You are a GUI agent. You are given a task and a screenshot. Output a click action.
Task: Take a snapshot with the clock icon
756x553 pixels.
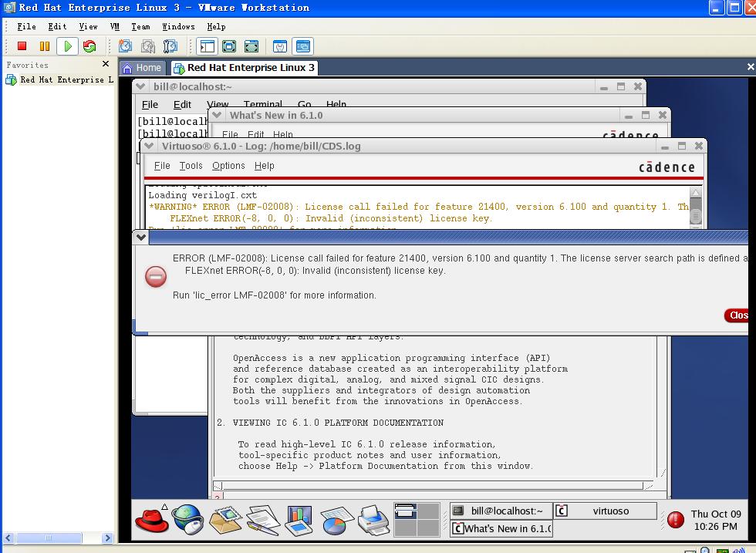coord(125,46)
